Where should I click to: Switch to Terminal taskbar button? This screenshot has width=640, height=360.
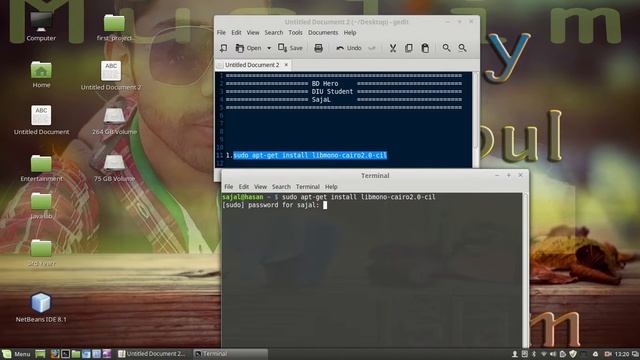coord(229,354)
